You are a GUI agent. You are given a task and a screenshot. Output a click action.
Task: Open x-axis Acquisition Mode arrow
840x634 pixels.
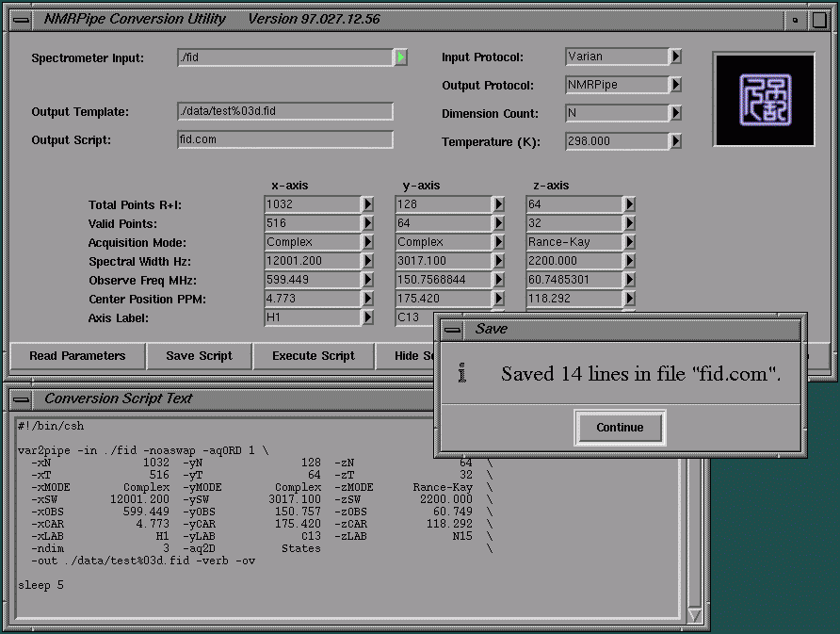368,242
